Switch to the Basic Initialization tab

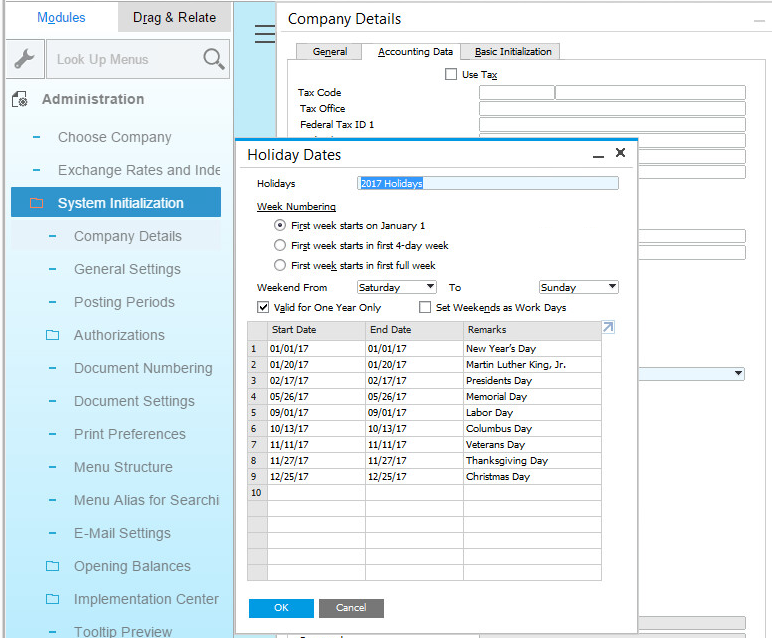point(513,52)
